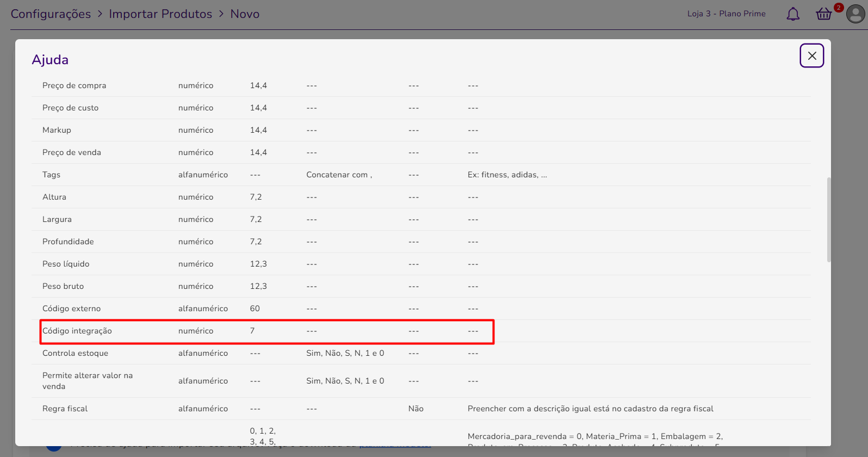This screenshot has height=457, width=868.
Task: Select the Código integração row label
Action: [x=77, y=331]
